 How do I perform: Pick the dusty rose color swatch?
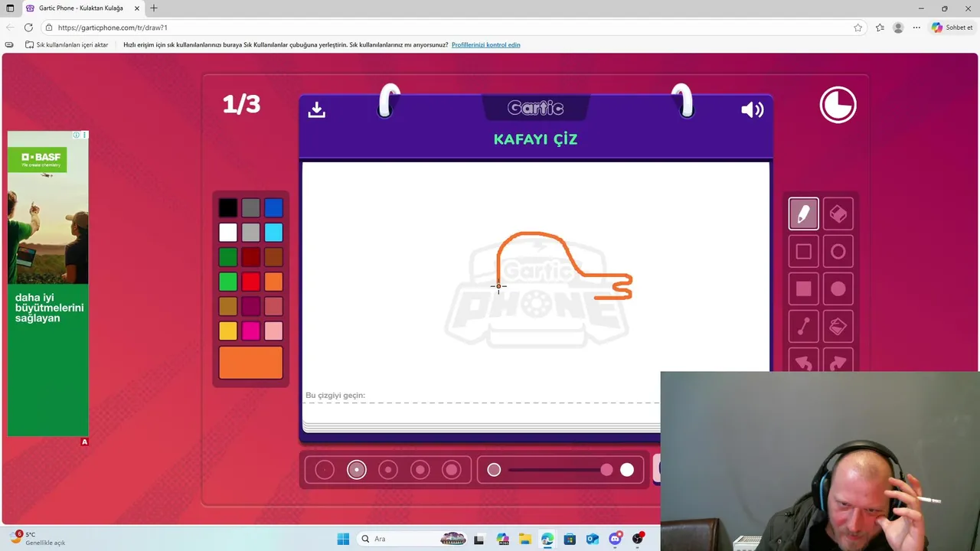[x=273, y=306]
